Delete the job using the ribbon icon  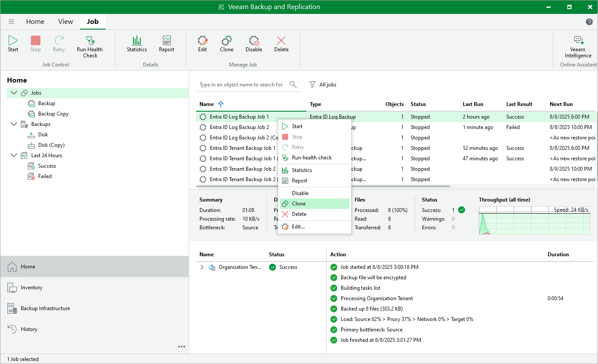coord(281,44)
